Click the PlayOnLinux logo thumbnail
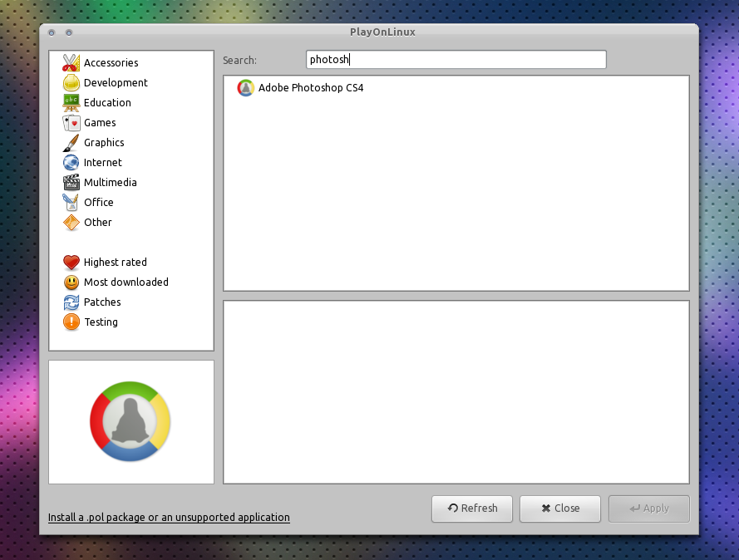 [x=131, y=421]
